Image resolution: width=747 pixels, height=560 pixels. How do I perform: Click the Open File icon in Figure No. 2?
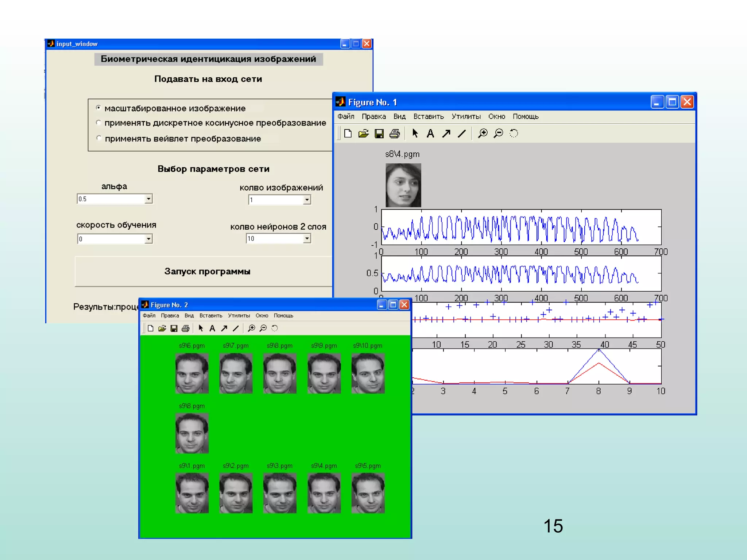pyautogui.click(x=162, y=328)
